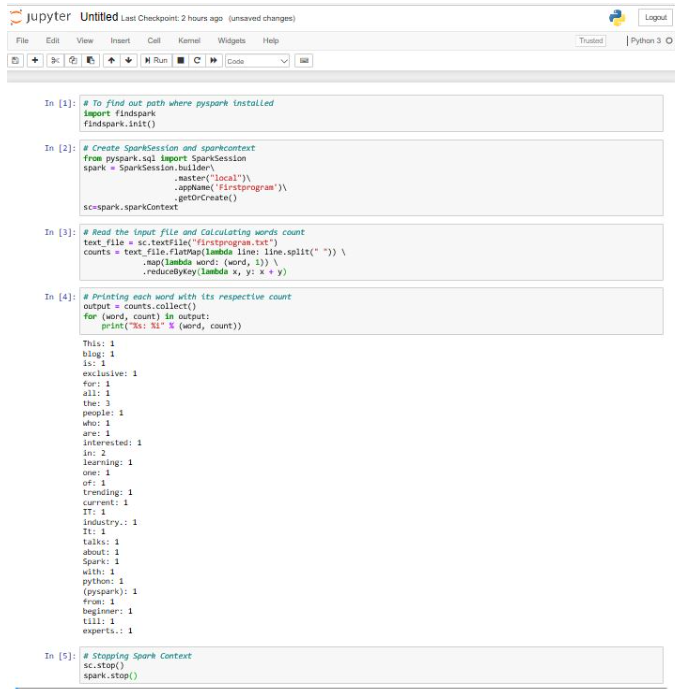Click output line 'trending: 1'
The height and width of the screenshot is (693, 675).
pyautogui.click(x=108, y=492)
